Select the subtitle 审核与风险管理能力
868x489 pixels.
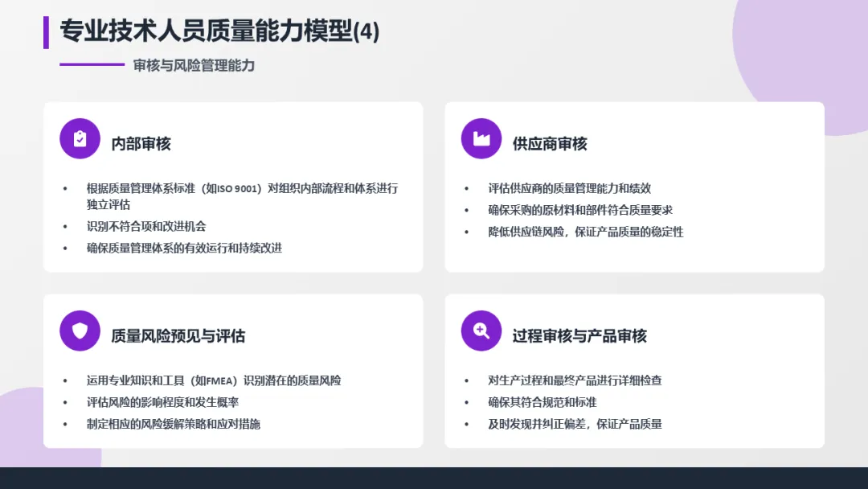(194, 65)
